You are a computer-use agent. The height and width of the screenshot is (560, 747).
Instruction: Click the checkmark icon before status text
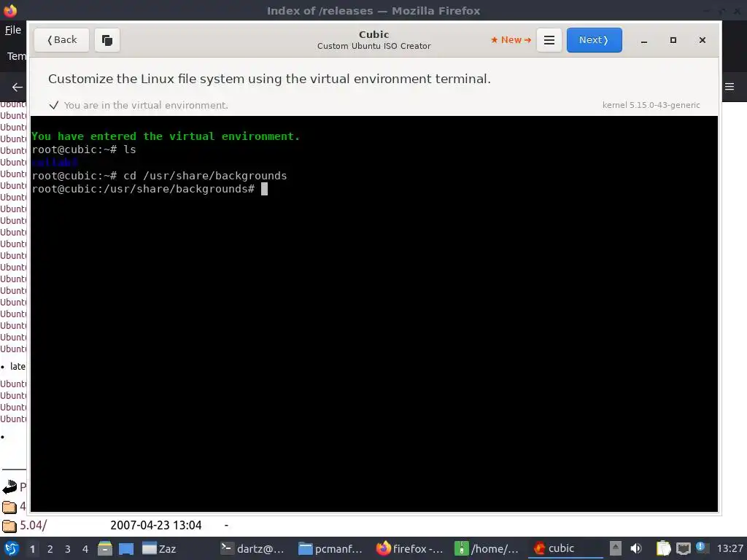point(54,105)
